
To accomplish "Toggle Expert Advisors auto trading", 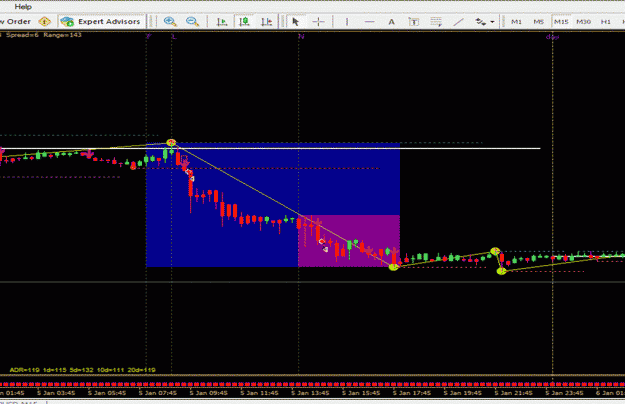I will 100,22.
